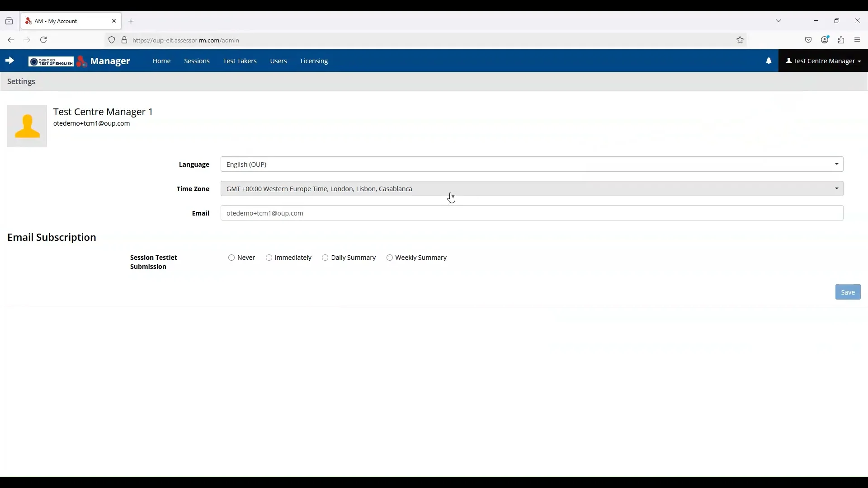This screenshot has height=488, width=868.
Task: Click the Save to Pocket icon
Action: point(808,40)
